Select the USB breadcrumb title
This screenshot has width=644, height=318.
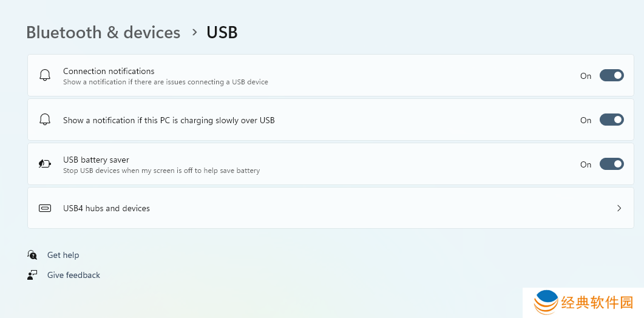pyautogui.click(x=222, y=32)
